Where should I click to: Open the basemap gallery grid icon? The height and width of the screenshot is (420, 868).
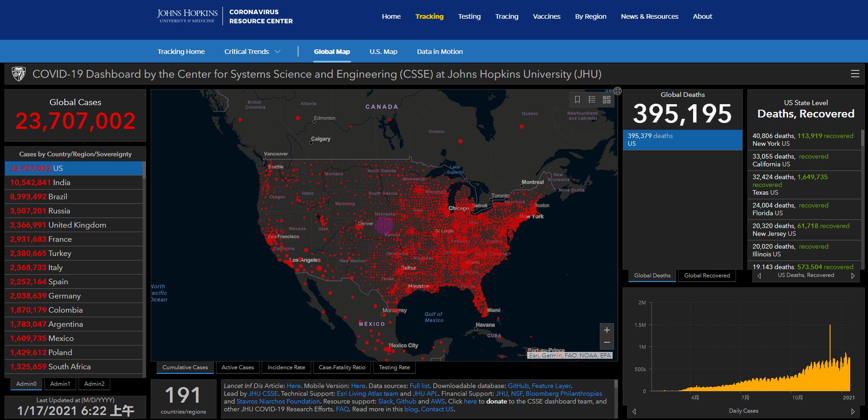607,100
